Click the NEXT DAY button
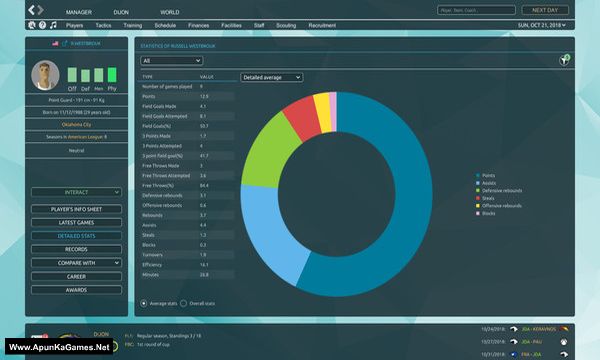Screen dimensions: 600x360 click(x=545, y=10)
